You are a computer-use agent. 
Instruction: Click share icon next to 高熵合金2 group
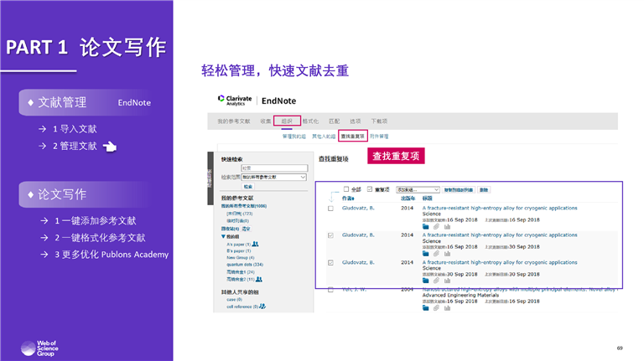point(259,280)
